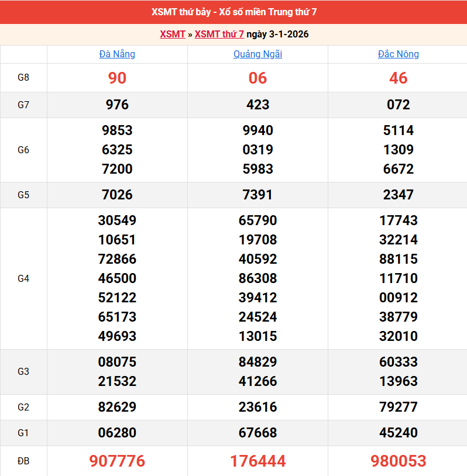Click the date text 'ngày 3-1-2026'

click(277, 35)
